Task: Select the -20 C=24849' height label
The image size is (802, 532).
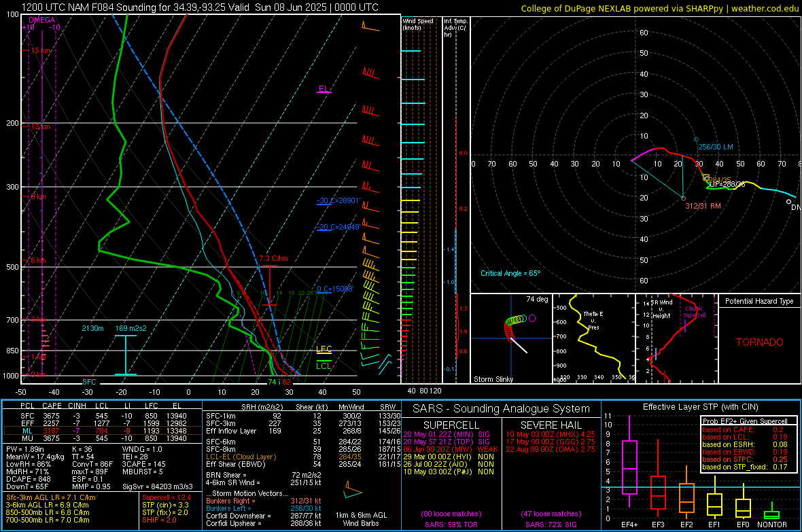Action: [x=338, y=227]
